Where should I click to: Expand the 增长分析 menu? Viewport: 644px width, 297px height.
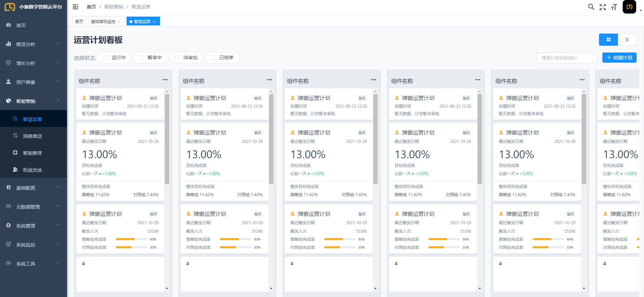(58, 63)
